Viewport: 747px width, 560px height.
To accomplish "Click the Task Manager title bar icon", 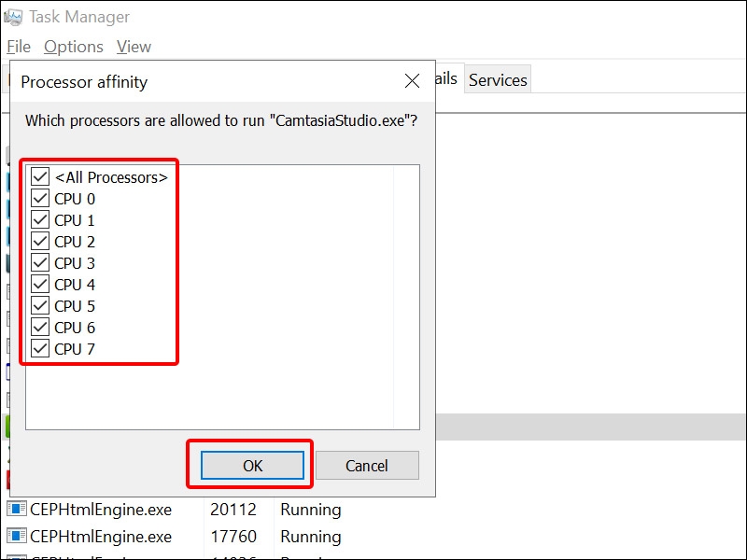I will point(13,17).
